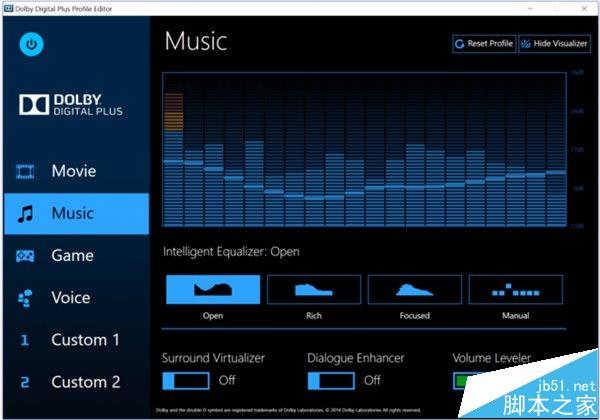Screen dimensions: 600x420
Task: Open the Custom 1 profile
Action: (x=77, y=340)
